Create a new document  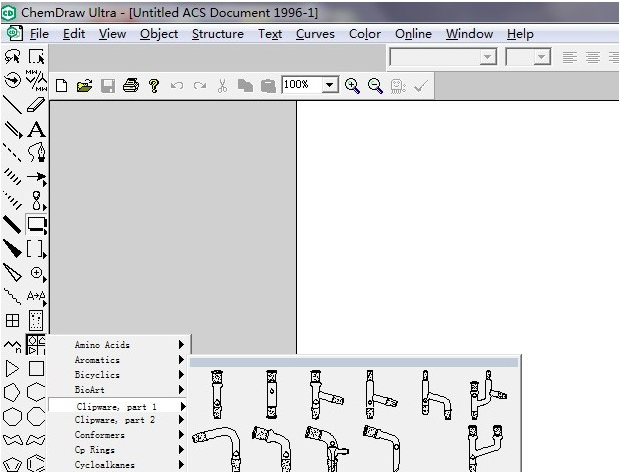(x=62, y=85)
